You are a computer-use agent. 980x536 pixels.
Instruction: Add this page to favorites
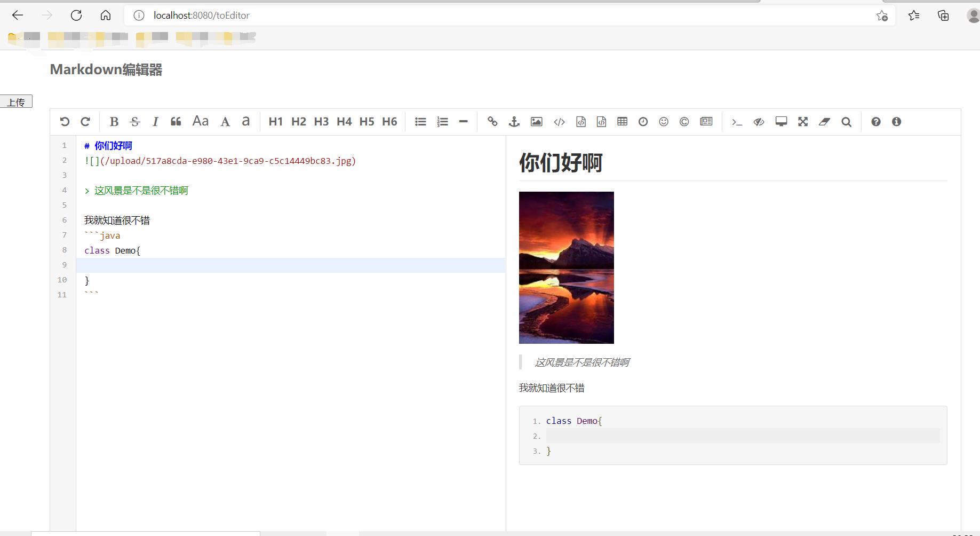pos(882,15)
